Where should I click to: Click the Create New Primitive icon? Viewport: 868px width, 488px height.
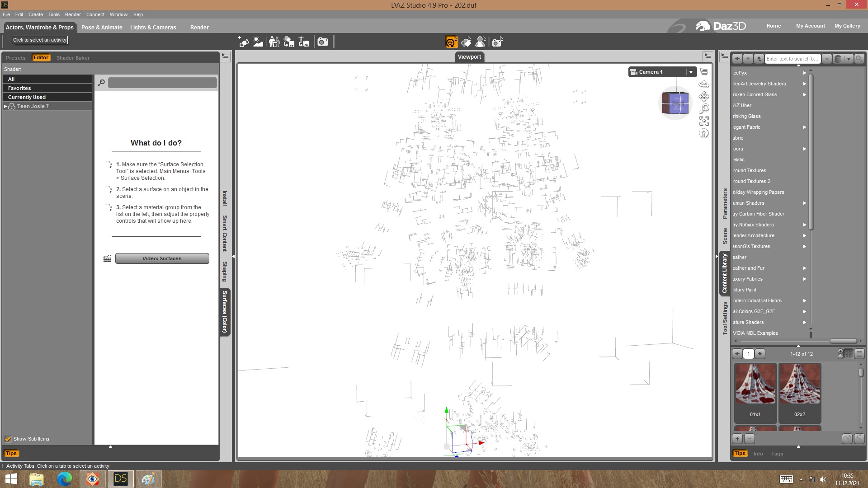pyautogui.click(x=244, y=42)
